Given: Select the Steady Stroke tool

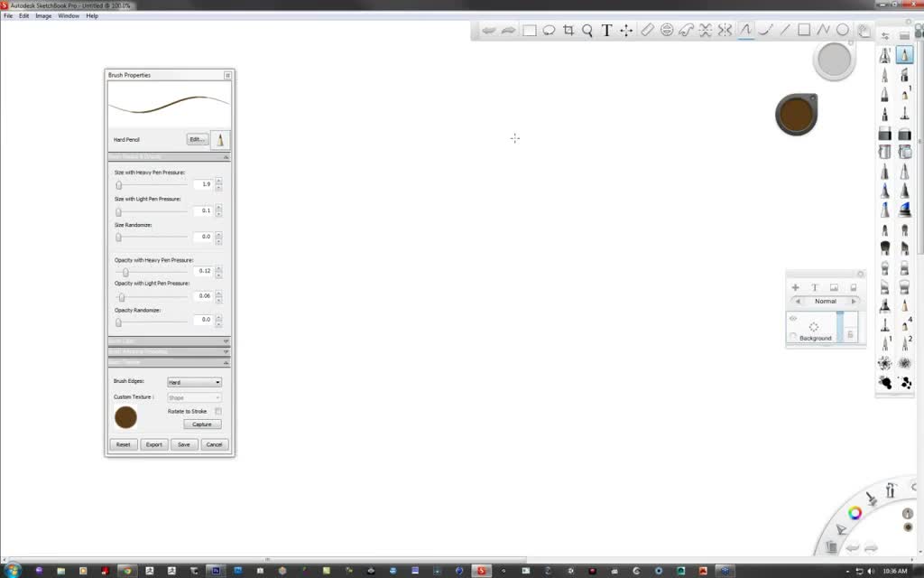Looking at the screenshot, I should (765, 30).
